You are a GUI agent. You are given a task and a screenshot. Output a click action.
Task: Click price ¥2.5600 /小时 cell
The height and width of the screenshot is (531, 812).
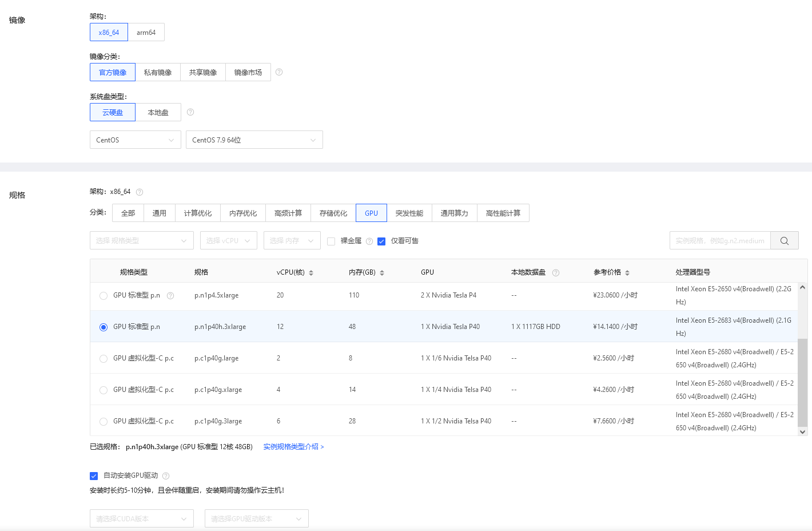point(614,359)
